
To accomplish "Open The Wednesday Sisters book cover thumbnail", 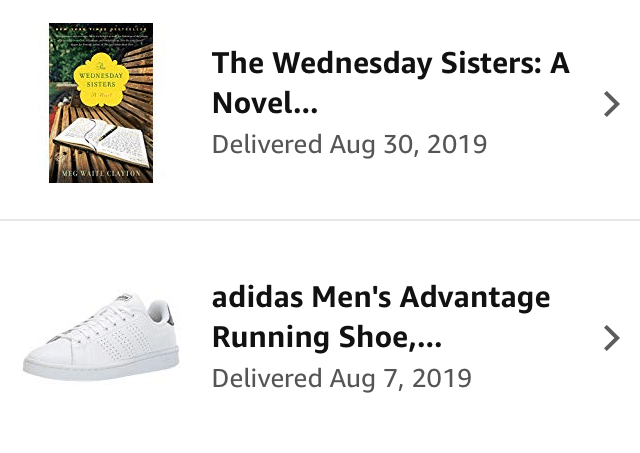I will pyautogui.click(x=101, y=103).
